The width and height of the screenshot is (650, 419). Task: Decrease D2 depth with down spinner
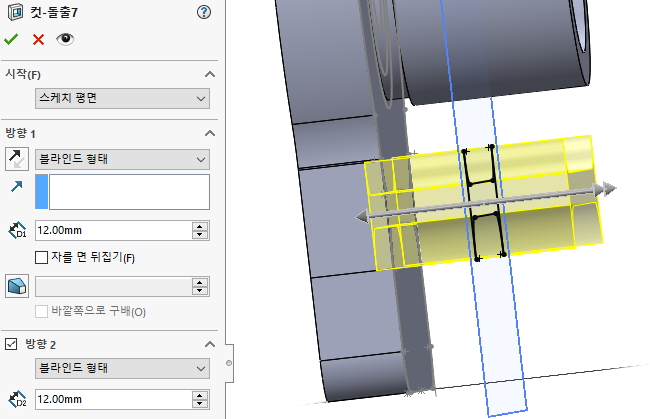point(200,404)
